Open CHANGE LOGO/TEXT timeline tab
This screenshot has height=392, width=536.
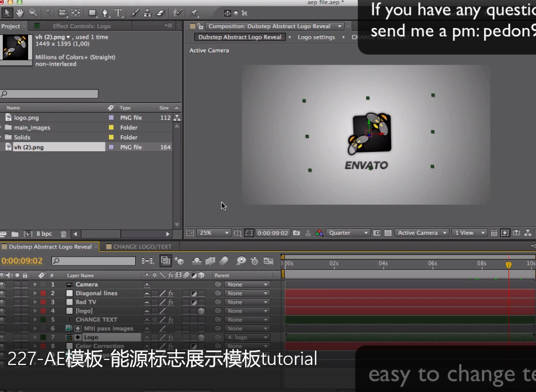tap(142, 247)
